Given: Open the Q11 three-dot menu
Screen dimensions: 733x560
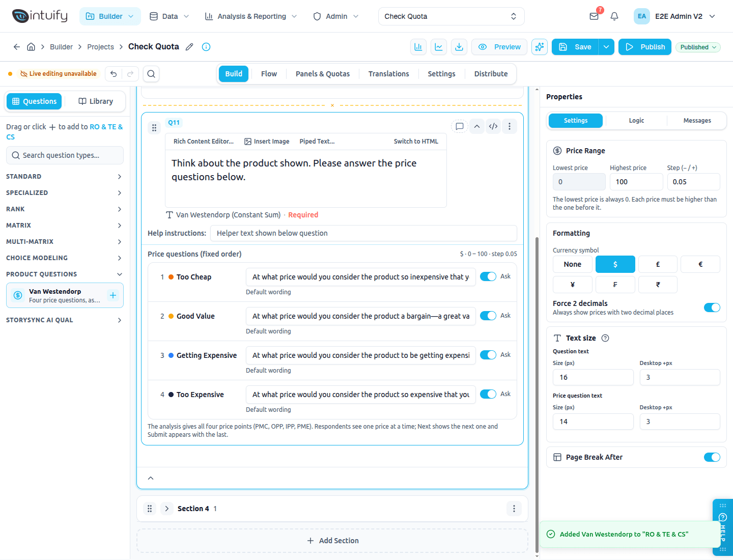Looking at the screenshot, I should click(510, 126).
